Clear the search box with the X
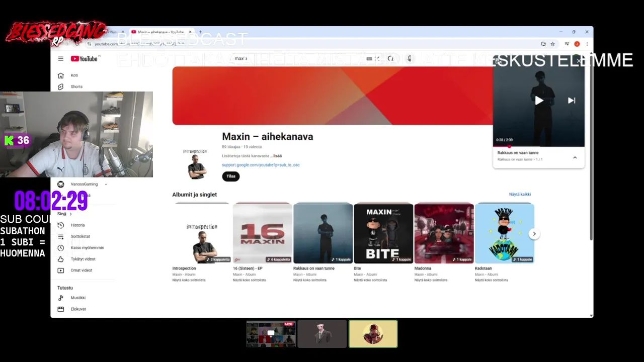Viewport: 644px width, 362px height. 377,59
